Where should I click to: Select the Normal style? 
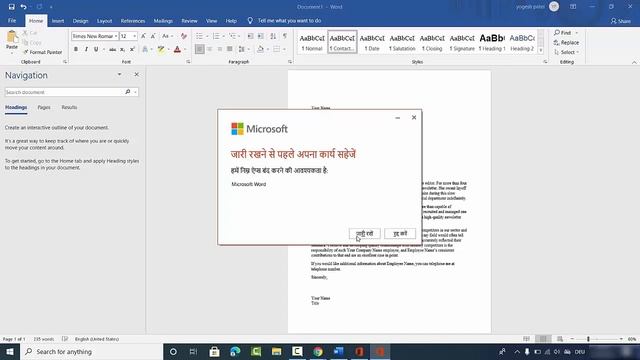coord(312,42)
